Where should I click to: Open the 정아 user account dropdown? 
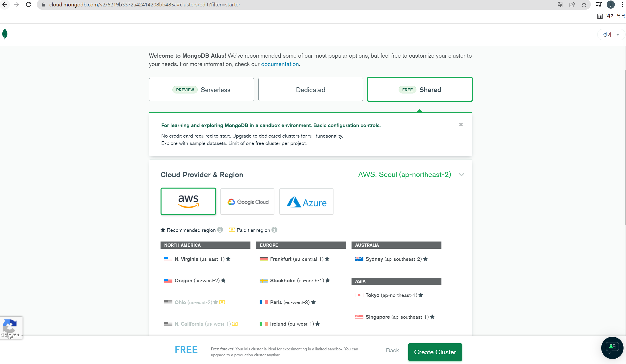[610, 34]
